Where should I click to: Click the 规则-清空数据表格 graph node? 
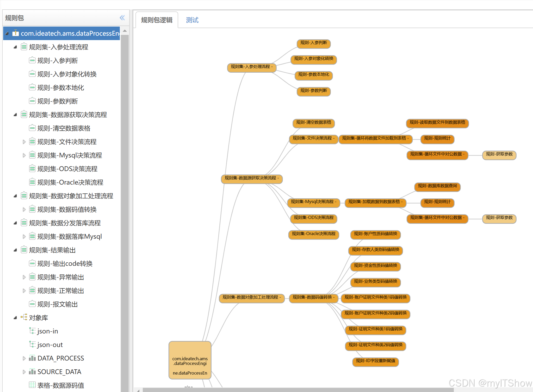(313, 123)
